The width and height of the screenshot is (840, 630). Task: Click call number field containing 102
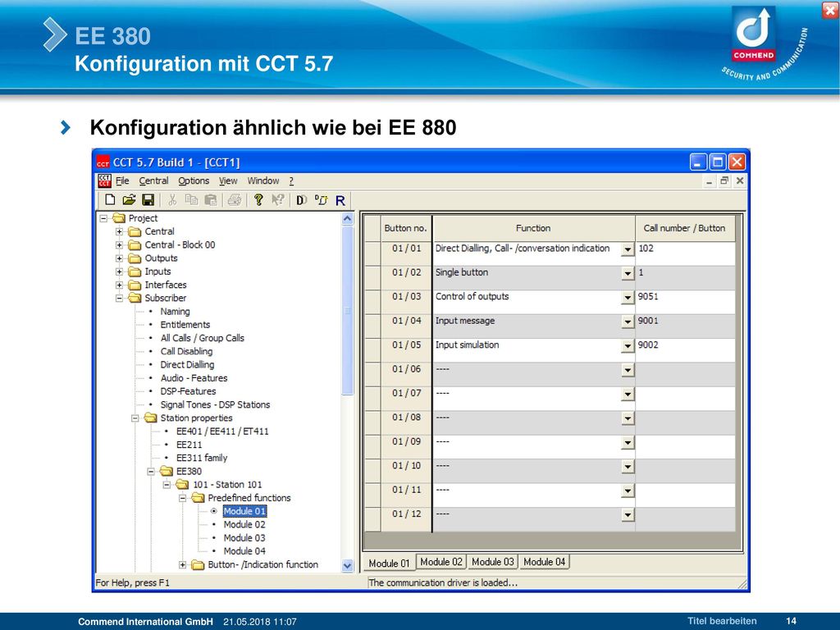pyautogui.click(x=685, y=253)
